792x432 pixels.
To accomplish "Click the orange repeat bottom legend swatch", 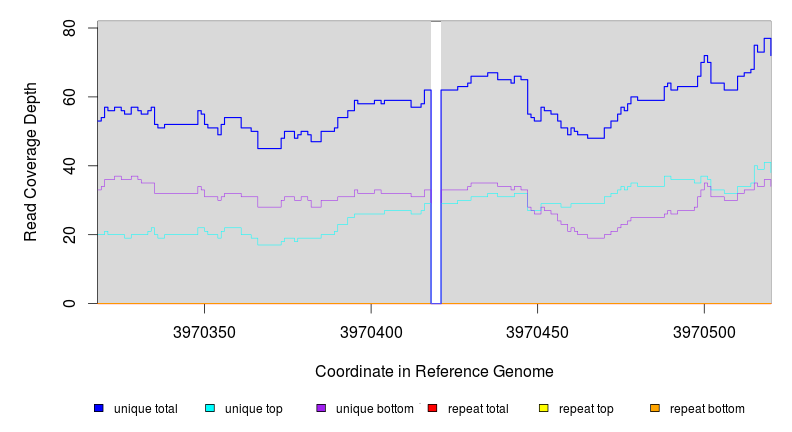I will tap(655, 408).
